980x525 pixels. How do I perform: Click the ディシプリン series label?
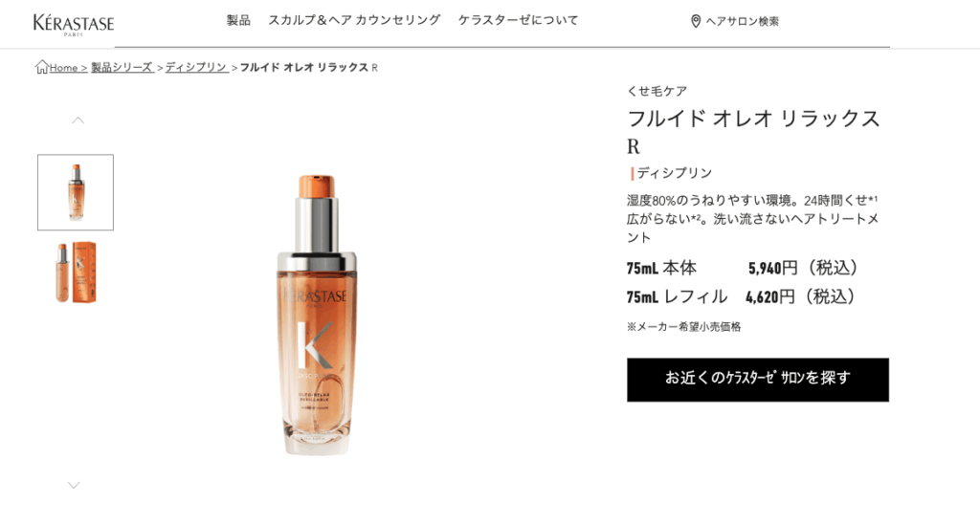675,173
